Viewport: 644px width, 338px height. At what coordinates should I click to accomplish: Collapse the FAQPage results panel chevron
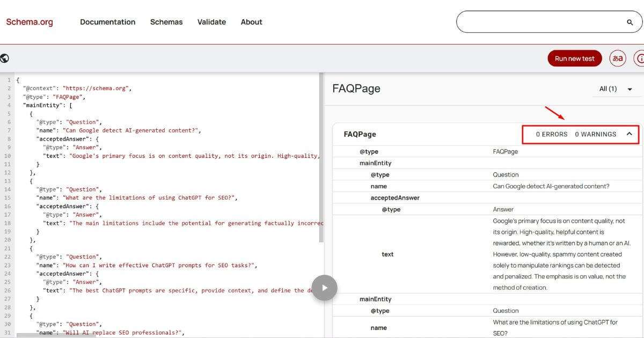(x=630, y=134)
